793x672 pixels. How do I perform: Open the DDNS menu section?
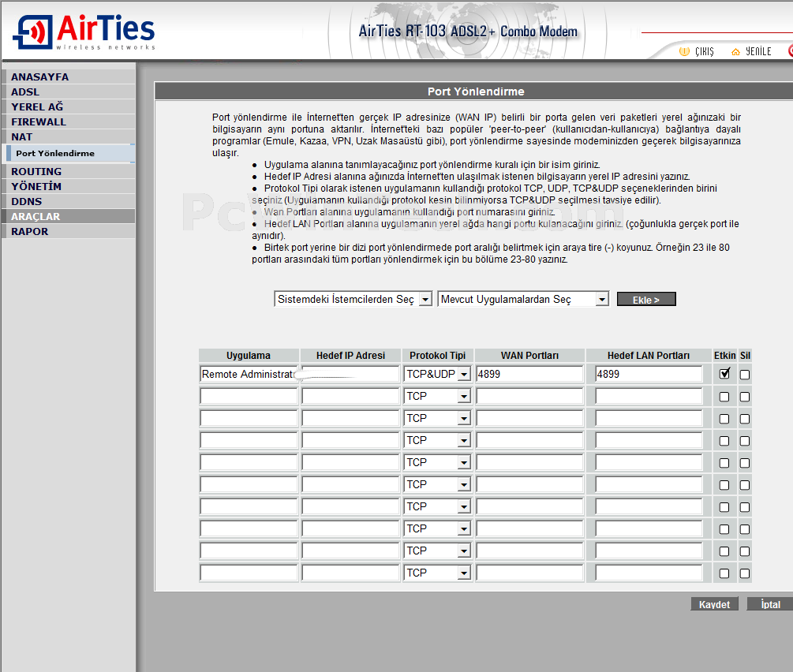click(x=69, y=201)
